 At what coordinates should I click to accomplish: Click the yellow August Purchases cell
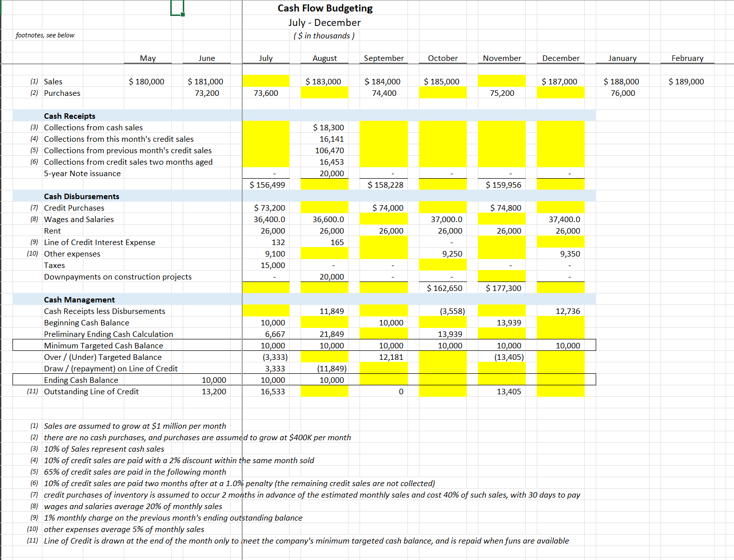point(324,92)
